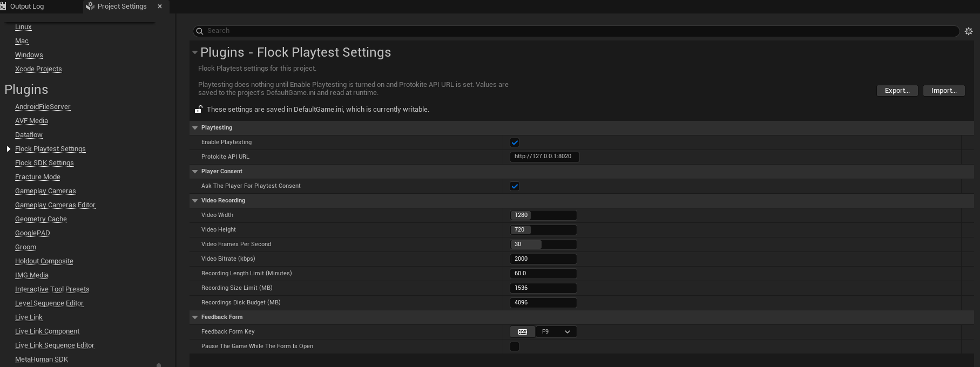Open IMG Media settings
Image resolution: width=980 pixels, height=367 pixels.
[x=32, y=275]
